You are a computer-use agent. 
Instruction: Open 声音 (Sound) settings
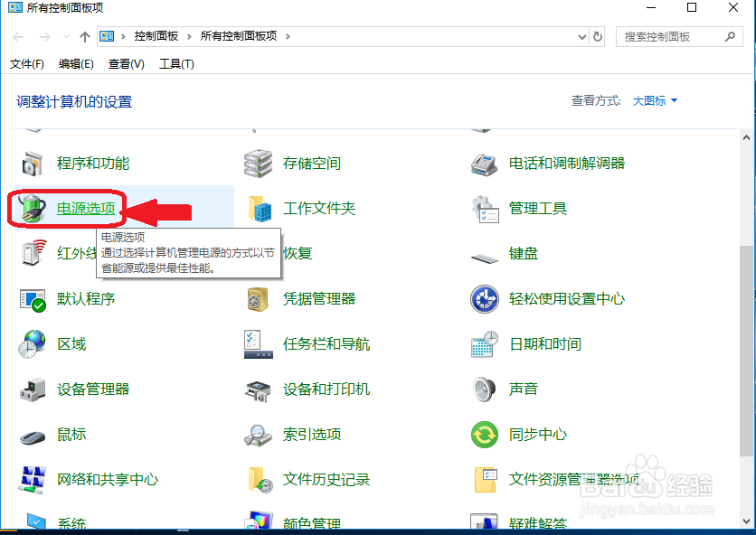point(523,389)
